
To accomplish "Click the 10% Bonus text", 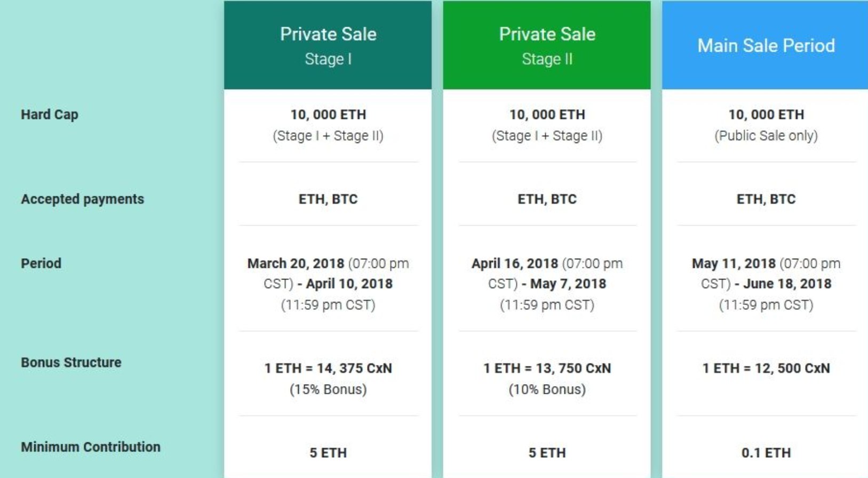I will coord(547,389).
